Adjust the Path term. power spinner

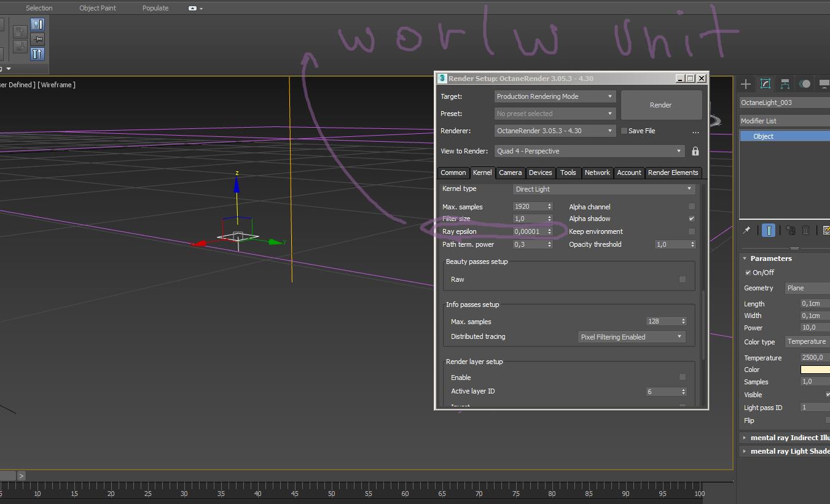click(549, 244)
